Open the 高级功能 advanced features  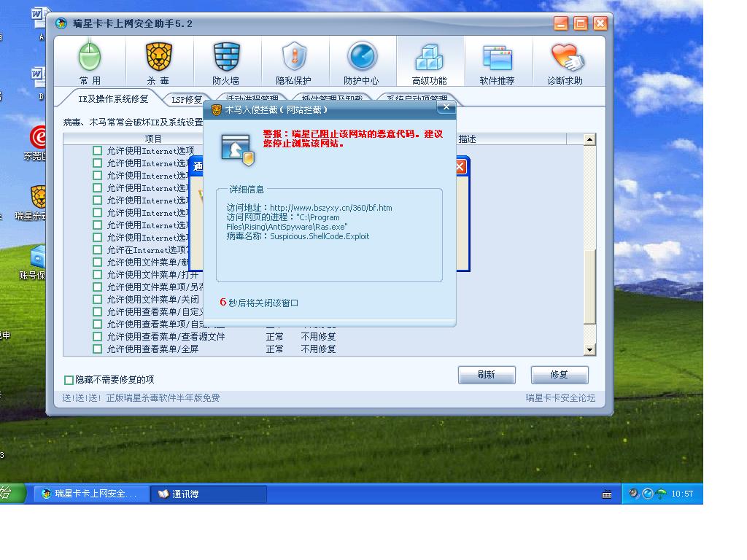tap(429, 63)
